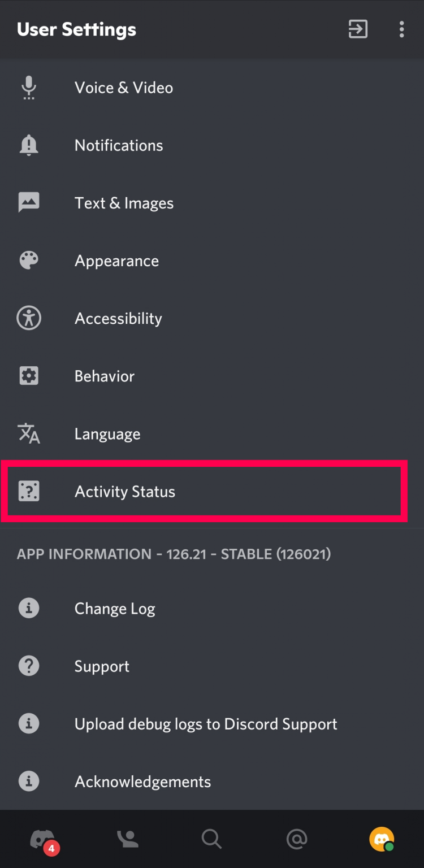The width and height of the screenshot is (424, 868).
Task: Click the Activity Status game die icon
Action: coord(29,491)
